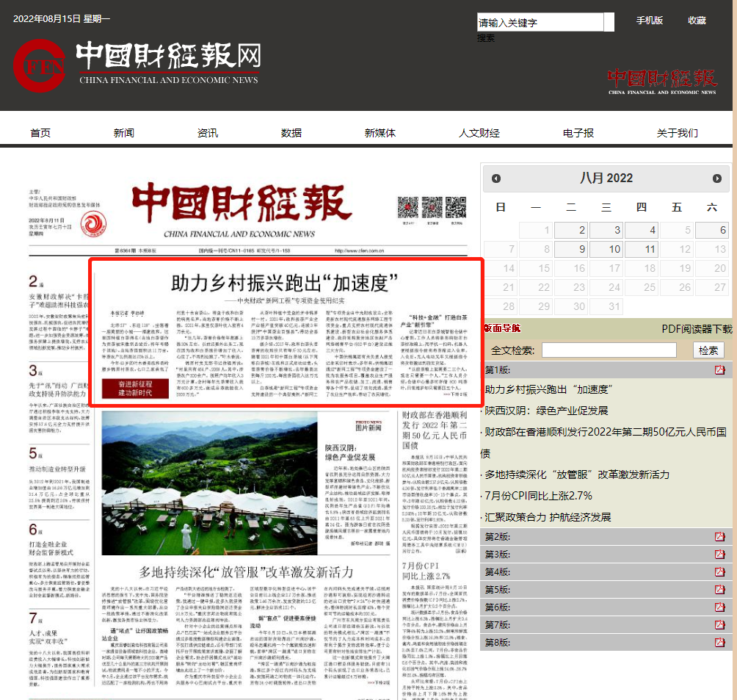The height and width of the screenshot is (700, 737).
Task: Open PDF of 第3版
Action: point(719,554)
